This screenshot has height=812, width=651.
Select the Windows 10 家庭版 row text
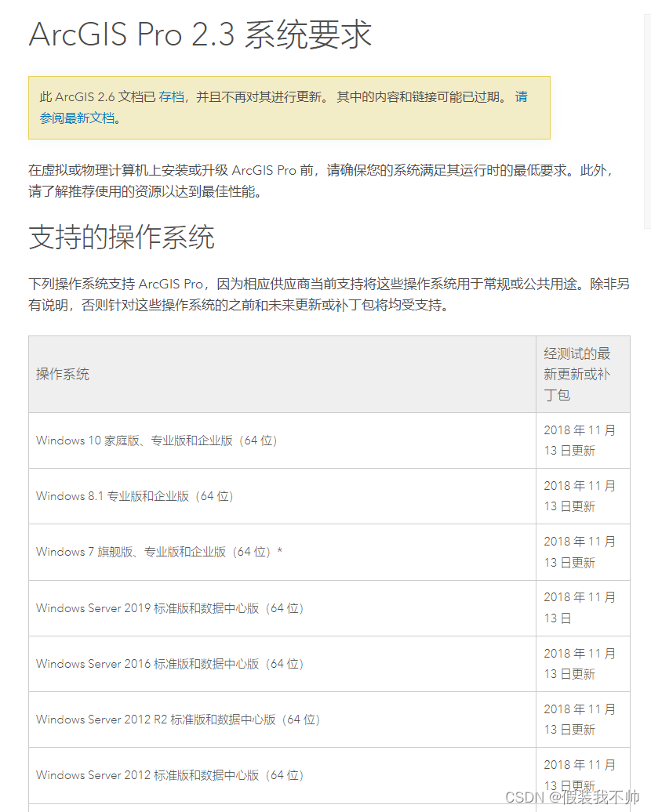tap(157, 440)
